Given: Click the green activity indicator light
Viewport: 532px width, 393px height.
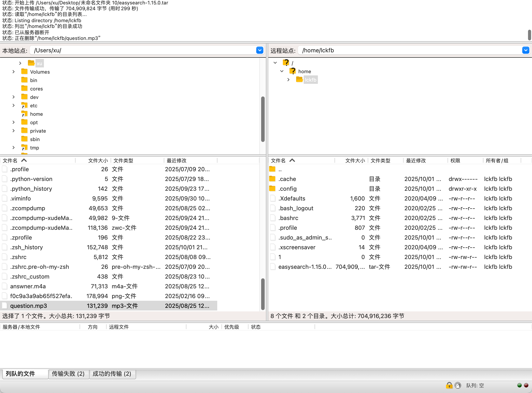Looking at the screenshot, I should [x=519, y=385].
